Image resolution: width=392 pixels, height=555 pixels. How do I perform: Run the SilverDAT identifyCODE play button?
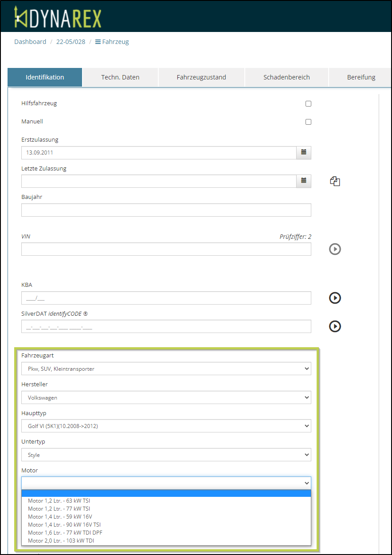335,326
